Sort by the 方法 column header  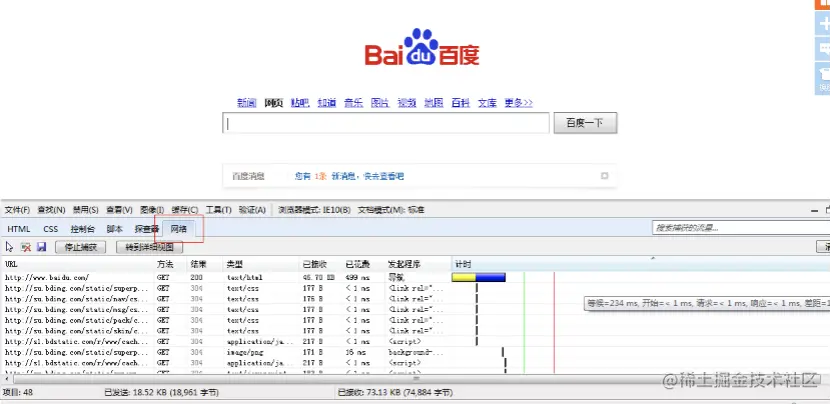click(171, 264)
